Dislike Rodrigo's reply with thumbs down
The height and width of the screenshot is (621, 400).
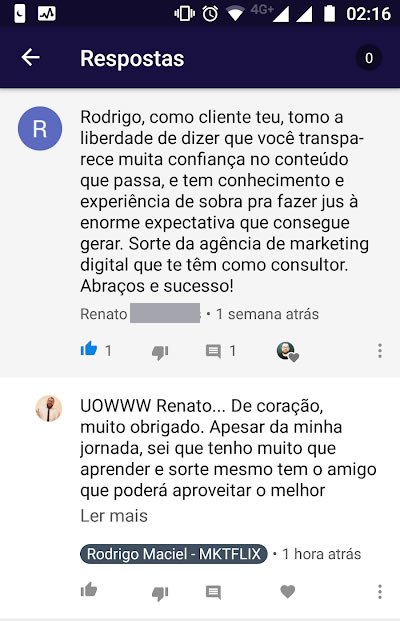click(x=160, y=592)
